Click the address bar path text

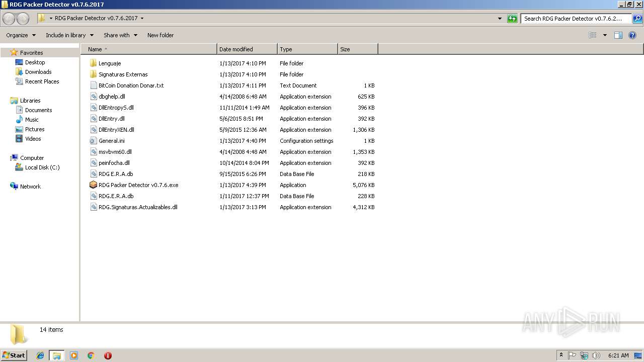[x=96, y=19]
